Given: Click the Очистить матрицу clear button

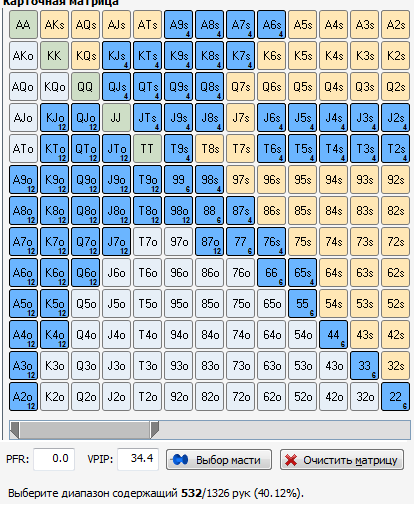Looking at the screenshot, I should click(342, 460).
